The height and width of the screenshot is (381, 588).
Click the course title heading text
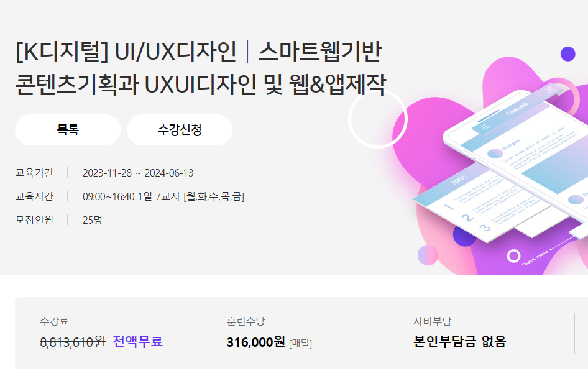pos(201,68)
